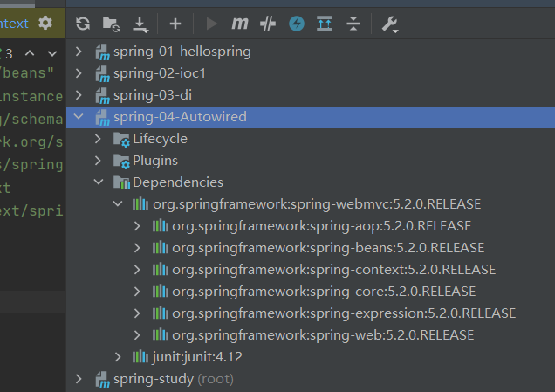Click the Plugins folder icon
The image size is (555, 392).
pyautogui.click(x=122, y=162)
